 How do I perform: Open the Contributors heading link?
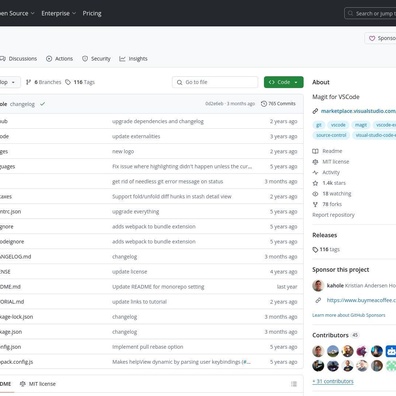point(330,335)
